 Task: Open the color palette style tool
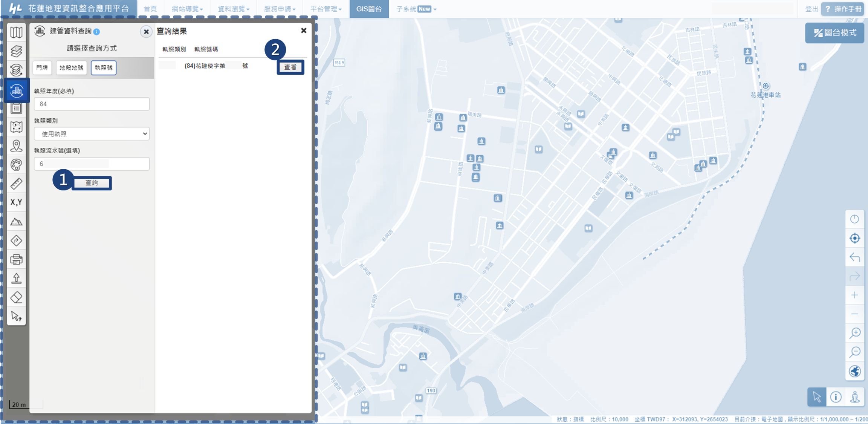(x=16, y=165)
